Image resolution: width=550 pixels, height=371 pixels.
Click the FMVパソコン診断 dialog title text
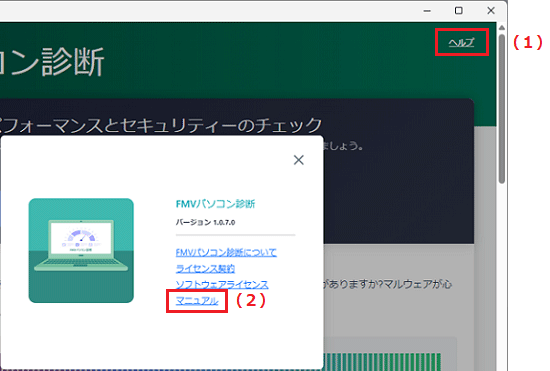click(x=215, y=204)
